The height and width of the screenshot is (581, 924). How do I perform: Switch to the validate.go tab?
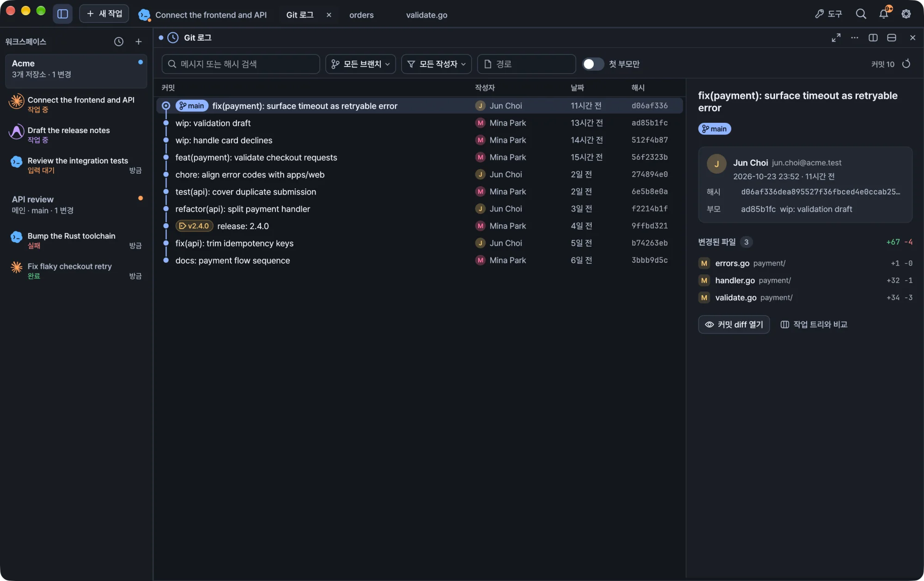[x=426, y=15]
